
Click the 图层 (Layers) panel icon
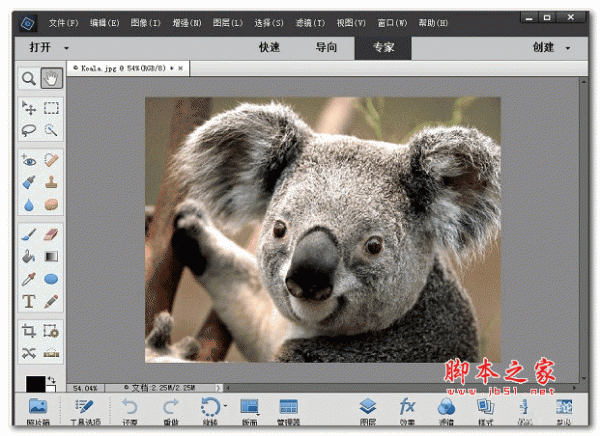tap(367, 410)
